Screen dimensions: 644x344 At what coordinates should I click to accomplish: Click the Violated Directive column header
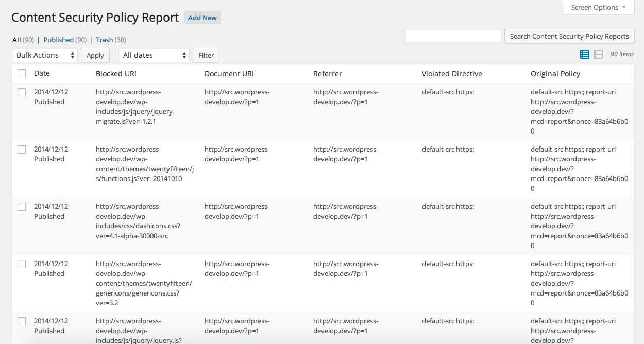click(452, 74)
